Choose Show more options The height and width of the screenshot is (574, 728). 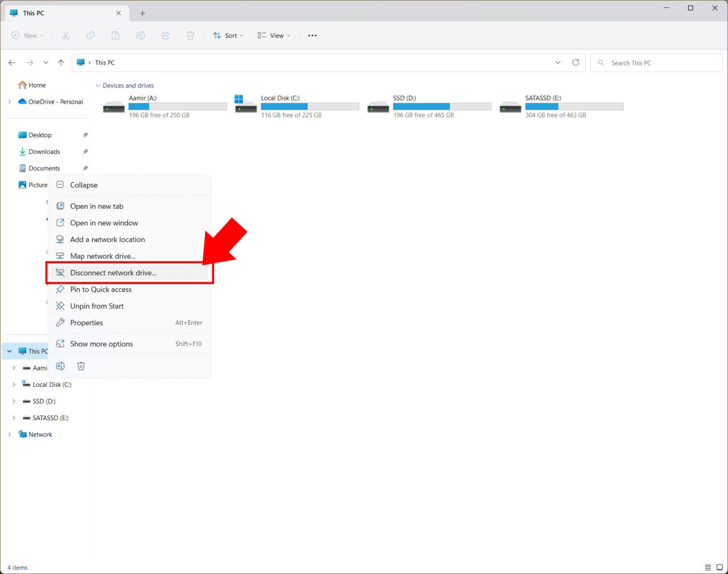129,344
